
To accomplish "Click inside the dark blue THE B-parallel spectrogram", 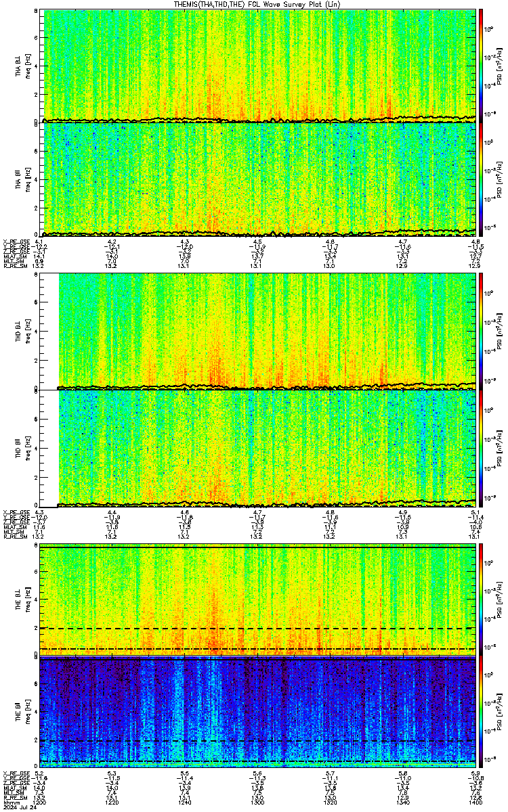I will click(259, 713).
